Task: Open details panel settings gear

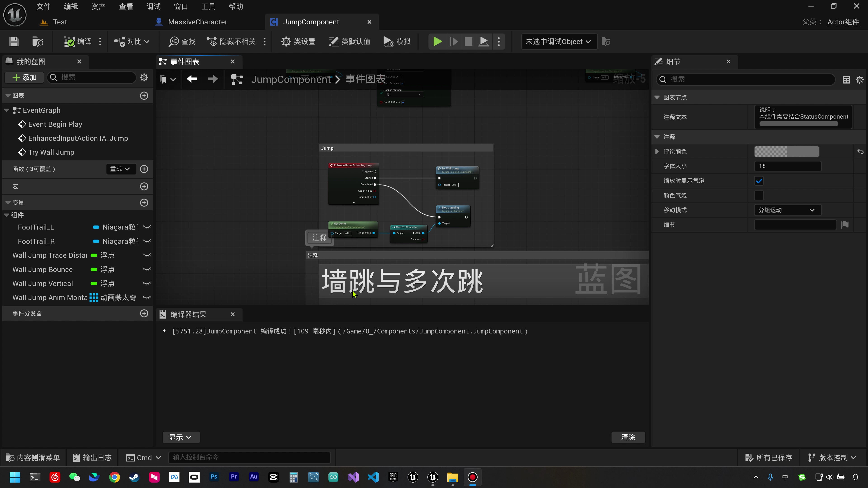Action: point(860,80)
